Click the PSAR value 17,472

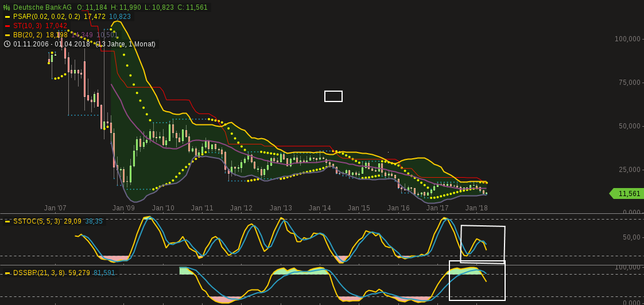coord(95,17)
